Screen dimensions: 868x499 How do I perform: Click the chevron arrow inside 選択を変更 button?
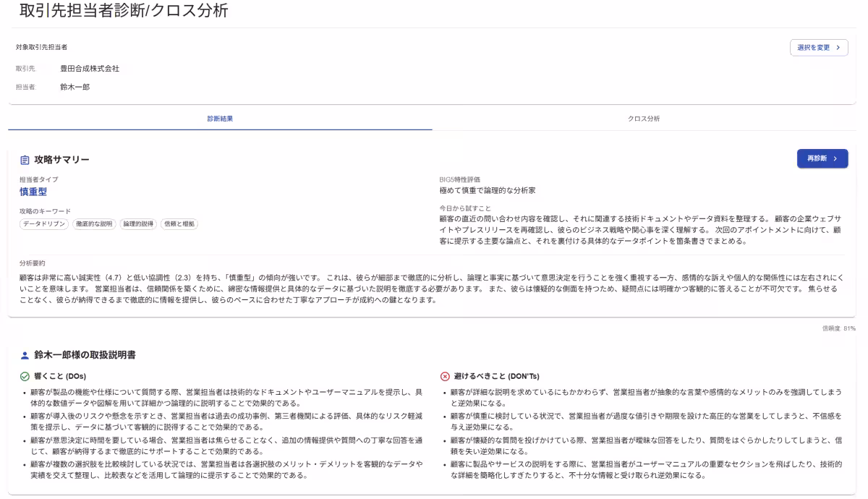(x=839, y=46)
